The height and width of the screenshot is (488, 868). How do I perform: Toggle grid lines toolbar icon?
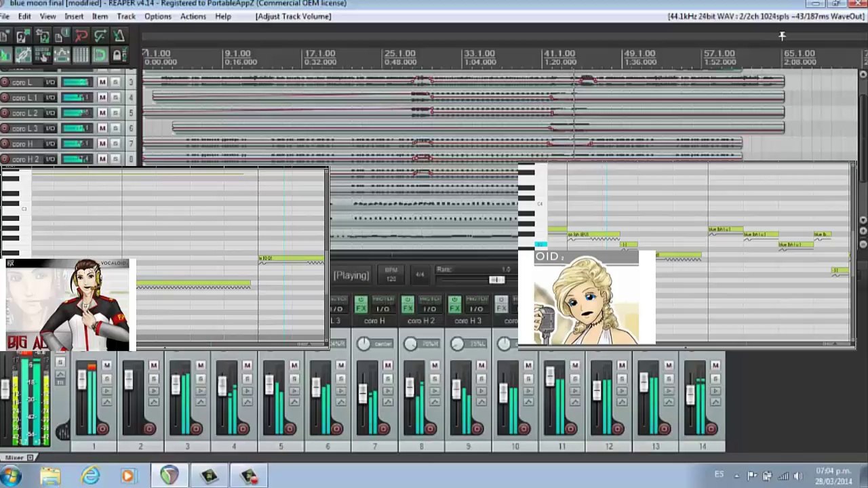[x=81, y=55]
